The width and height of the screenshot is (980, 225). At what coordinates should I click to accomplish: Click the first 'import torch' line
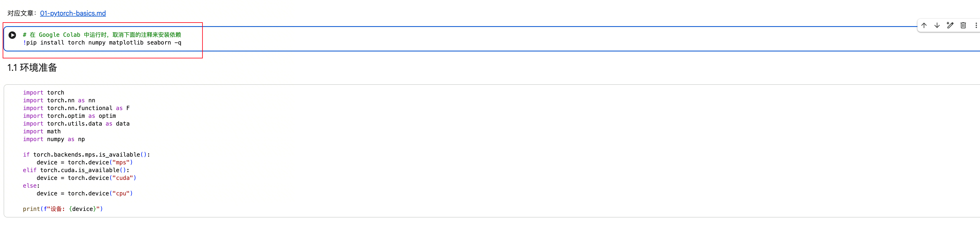point(43,93)
